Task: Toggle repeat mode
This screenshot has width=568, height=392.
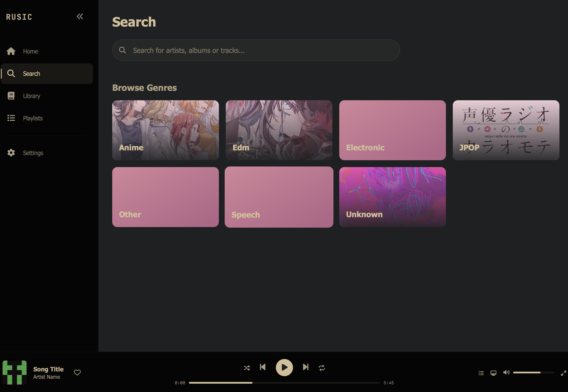Action: point(322,368)
